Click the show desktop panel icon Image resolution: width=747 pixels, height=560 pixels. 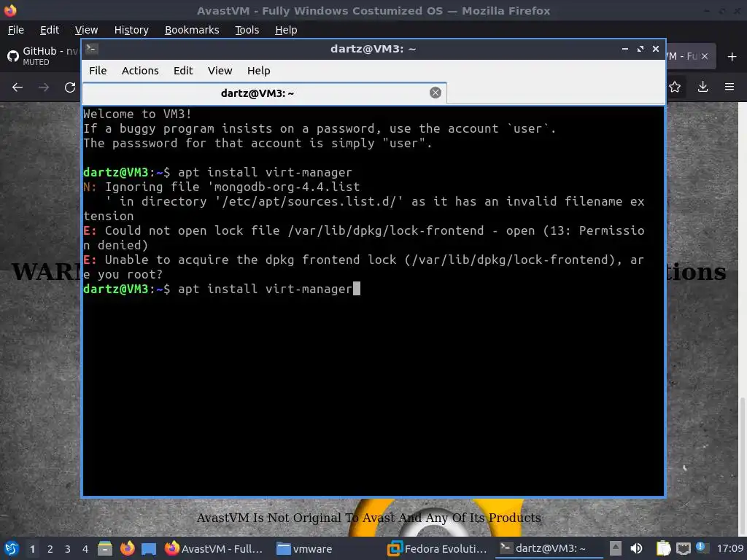tap(149, 549)
